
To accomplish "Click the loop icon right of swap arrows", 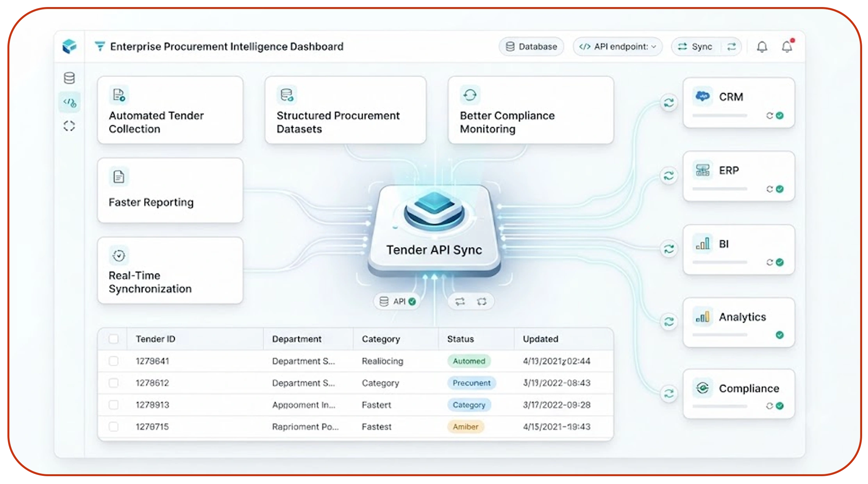I will [482, 301].
